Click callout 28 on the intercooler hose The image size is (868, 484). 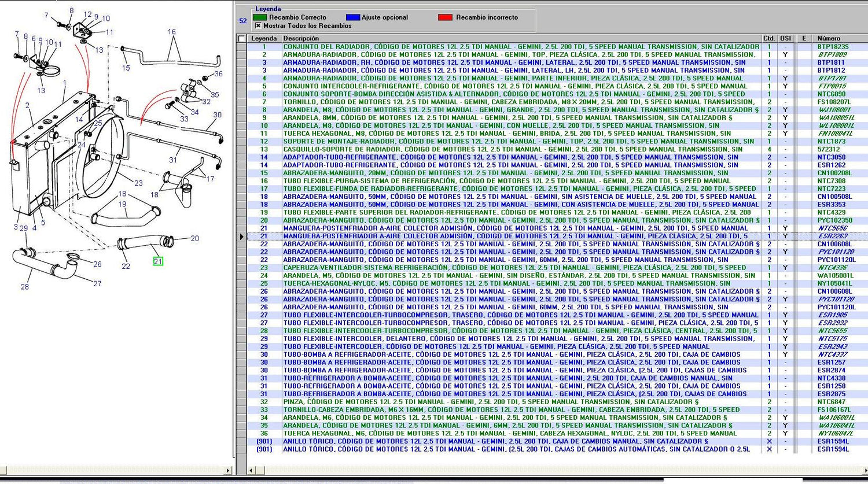click(24, 287)
